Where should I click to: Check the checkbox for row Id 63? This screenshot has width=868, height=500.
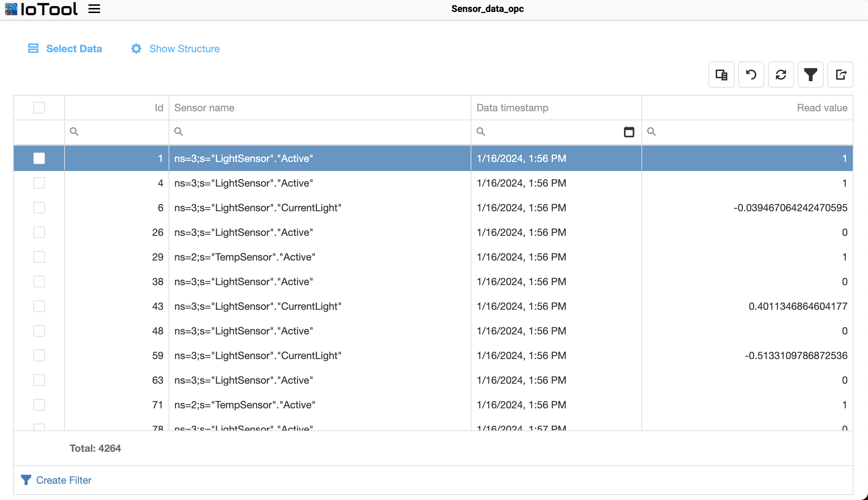point(39,380)
